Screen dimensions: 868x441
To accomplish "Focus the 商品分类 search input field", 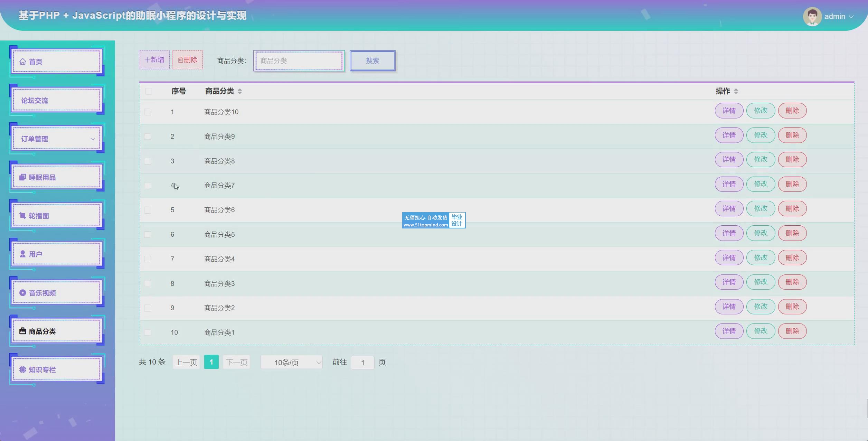I will [299, 61].
